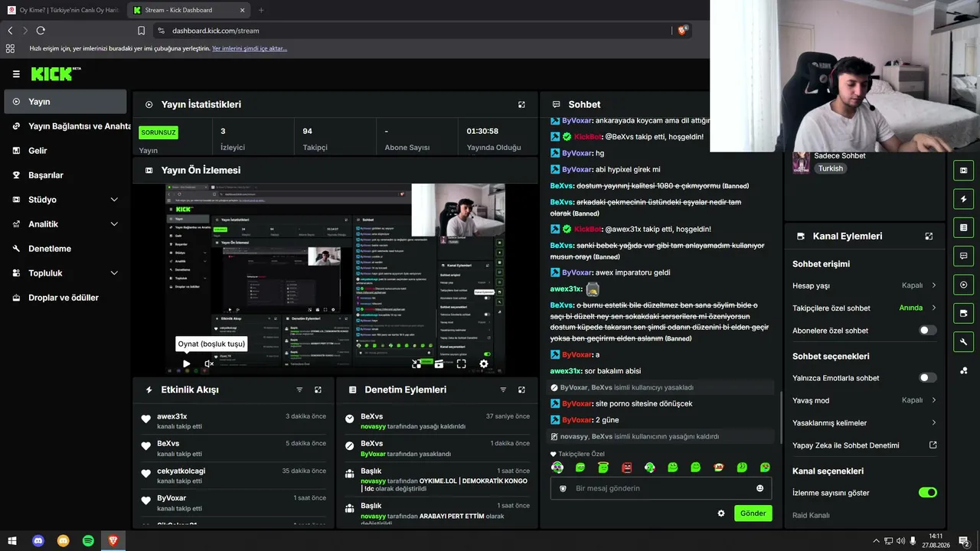
Task: Expand the Denetim Eylemleri panel
Action: pyautogui.click(x=521, y=390)
